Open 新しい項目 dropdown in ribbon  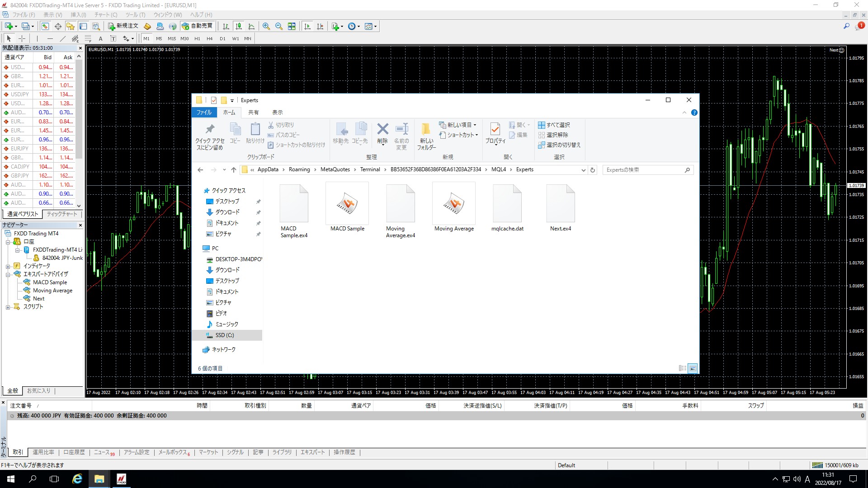(x=458, y=125)
